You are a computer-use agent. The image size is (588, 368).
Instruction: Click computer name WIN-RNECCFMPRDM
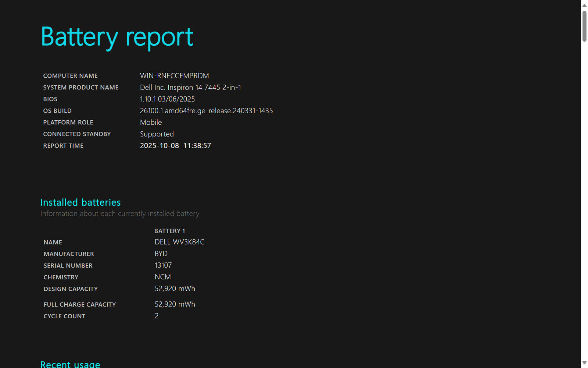(174, 76)
